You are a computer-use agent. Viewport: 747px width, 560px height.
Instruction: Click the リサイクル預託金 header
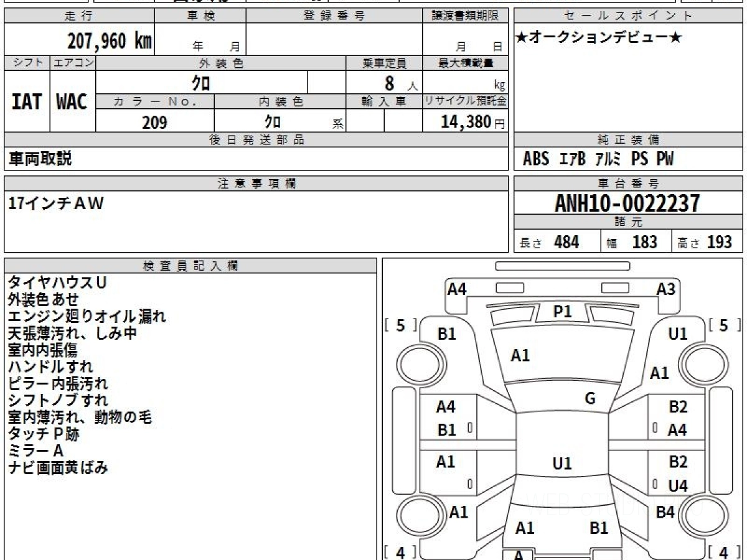click(466, 101)
